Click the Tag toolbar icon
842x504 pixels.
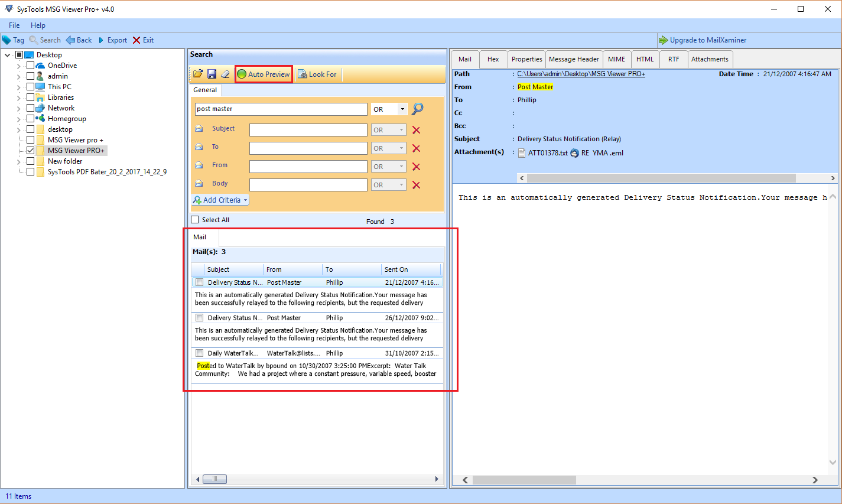(6, 40)
